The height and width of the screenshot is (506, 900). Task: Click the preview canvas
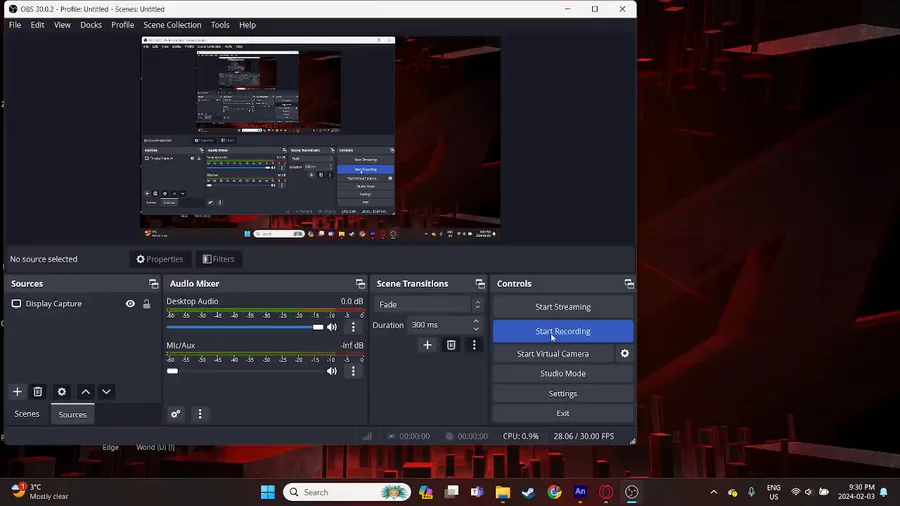point(321,138)
